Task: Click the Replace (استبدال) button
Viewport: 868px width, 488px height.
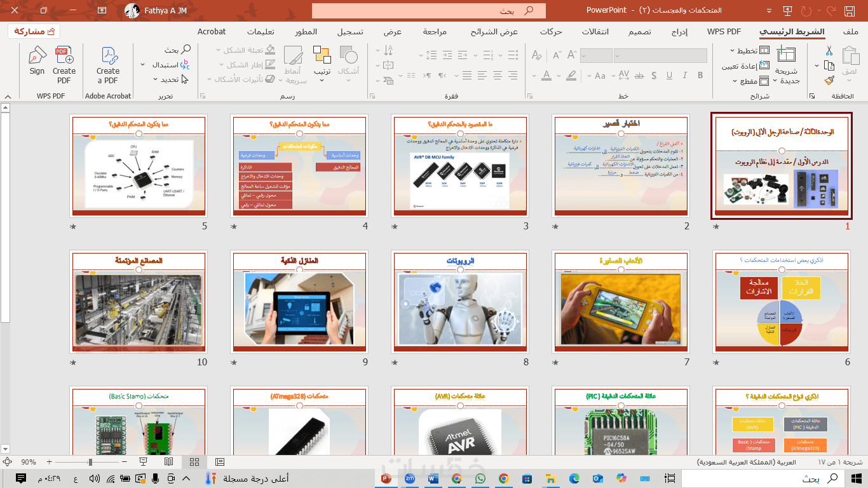Action: click(x=171, y=65)
